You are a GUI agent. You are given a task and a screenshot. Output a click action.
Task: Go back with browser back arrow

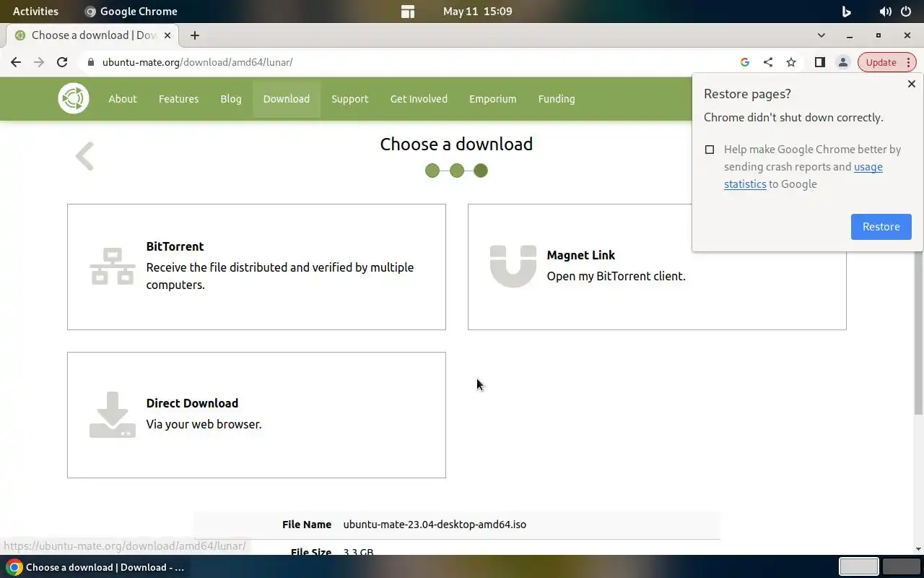point(16,62)
